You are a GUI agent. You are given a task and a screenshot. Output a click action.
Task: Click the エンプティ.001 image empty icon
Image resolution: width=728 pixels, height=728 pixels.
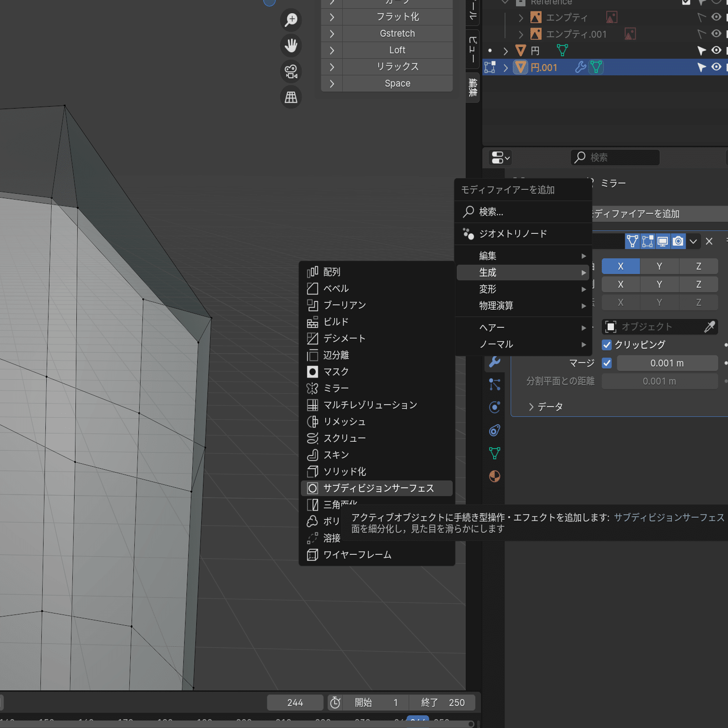pos(536,34)
